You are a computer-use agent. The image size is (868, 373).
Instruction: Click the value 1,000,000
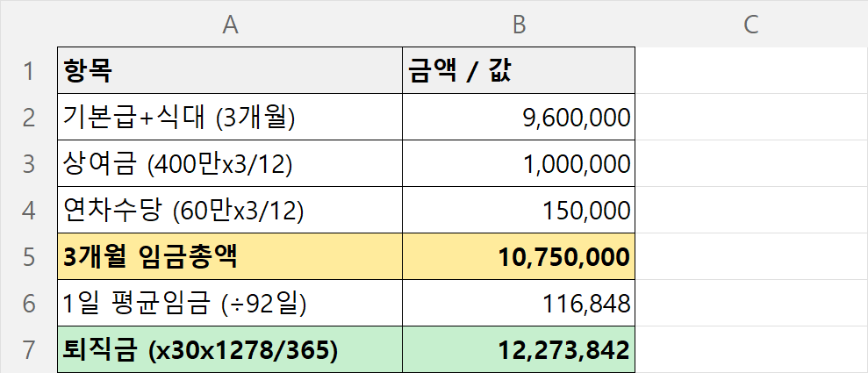pyautogui.click(x=519, y=163)
